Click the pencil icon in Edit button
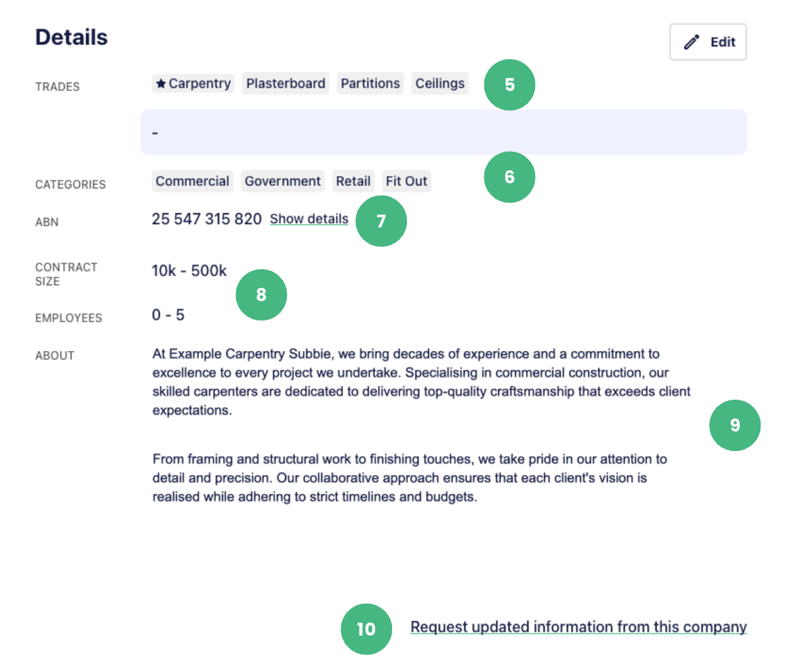 click(692, 42)
